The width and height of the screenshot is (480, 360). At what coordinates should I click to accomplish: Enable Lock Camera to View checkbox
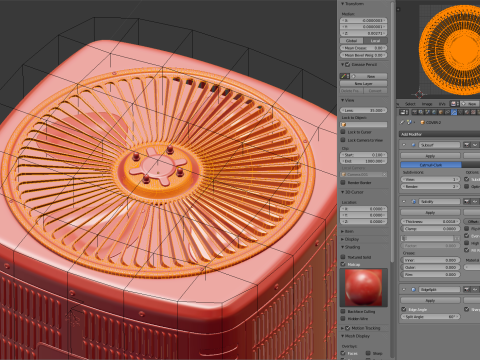pyautogui.click(x=343, y=140)
